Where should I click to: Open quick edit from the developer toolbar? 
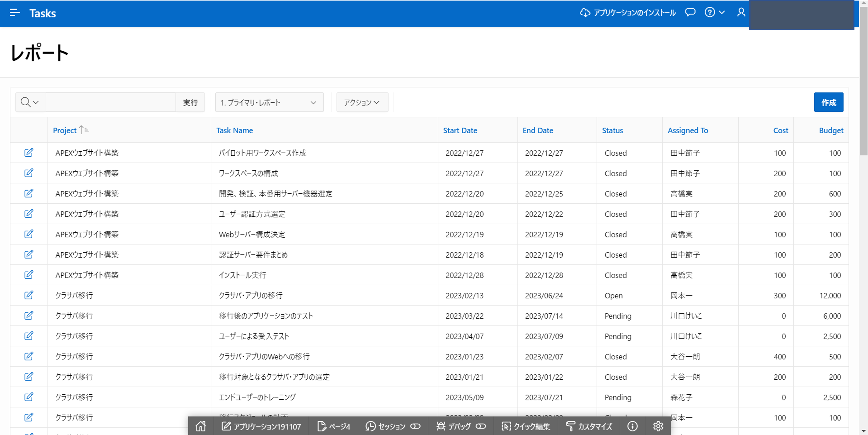(526, 426)
